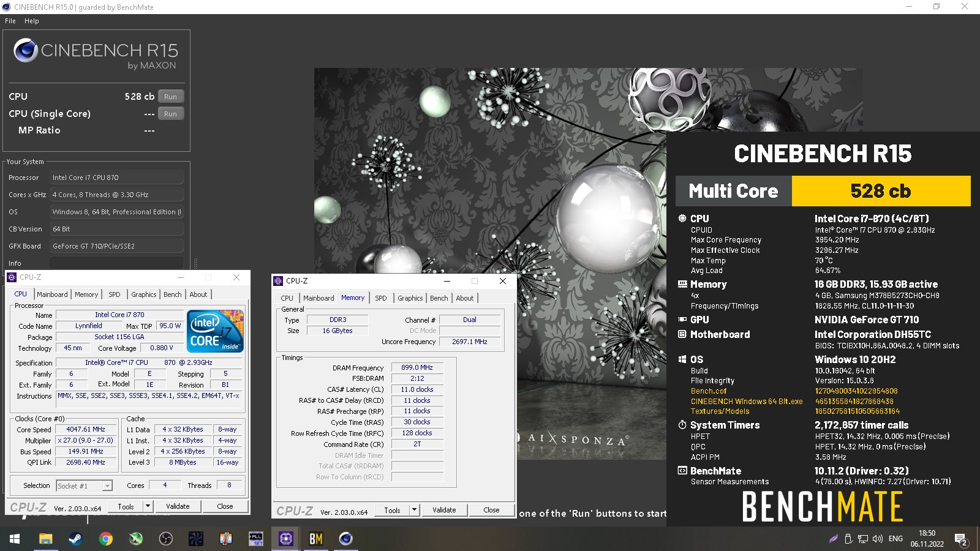Select the GFX Board field value
Viewport: 980px width, 551px height.
(x=116, y=246)
